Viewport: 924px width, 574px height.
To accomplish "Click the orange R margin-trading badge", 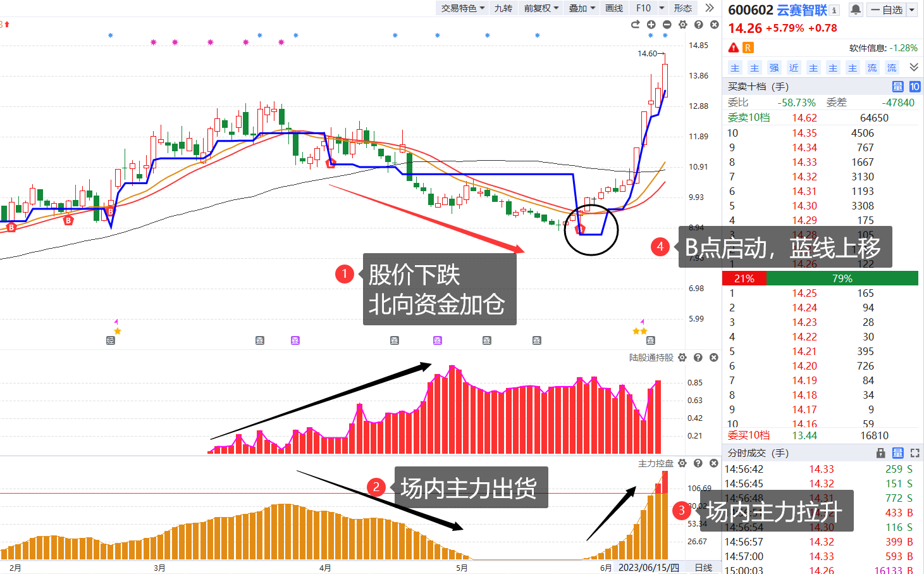I will [748, 47].
